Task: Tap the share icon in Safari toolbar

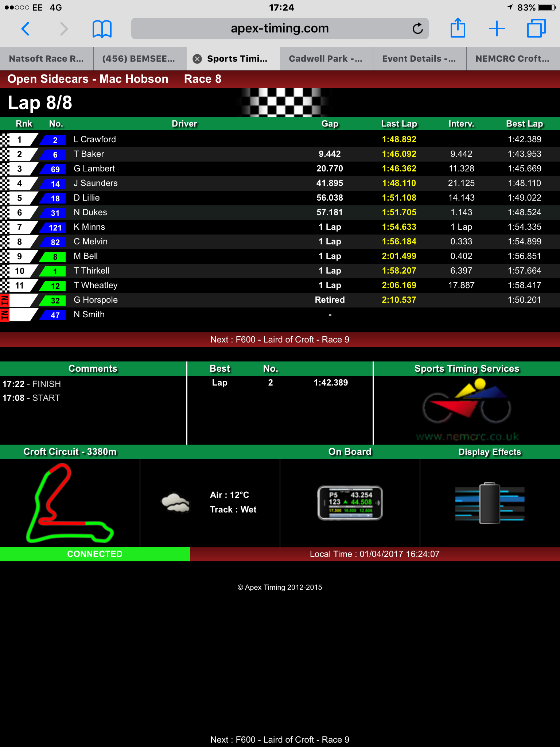Action: pos(458,28)
